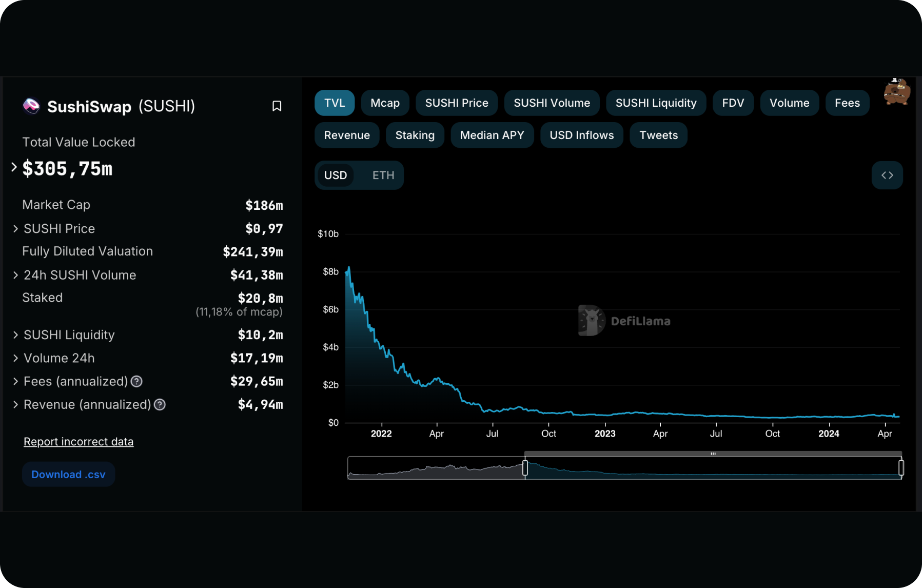Expand the SUSHI Price row
The image size is (922, 588).
point(15,229)
